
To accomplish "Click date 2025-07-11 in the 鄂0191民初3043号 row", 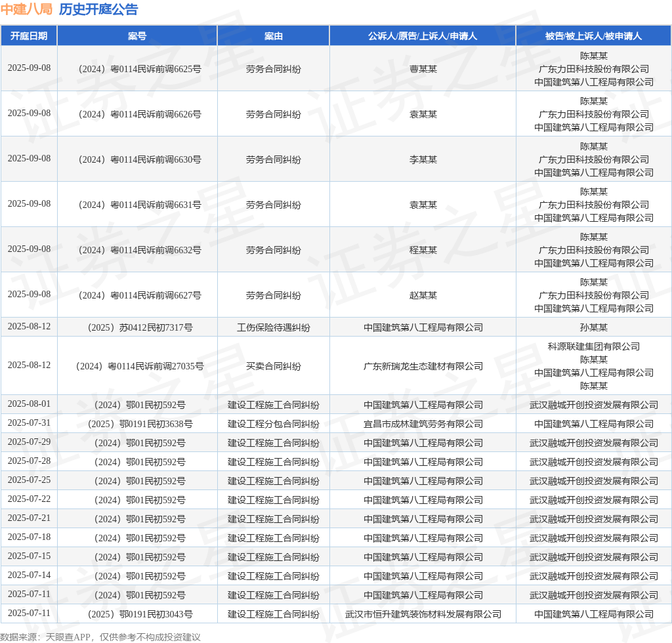I will click(29, 613).
